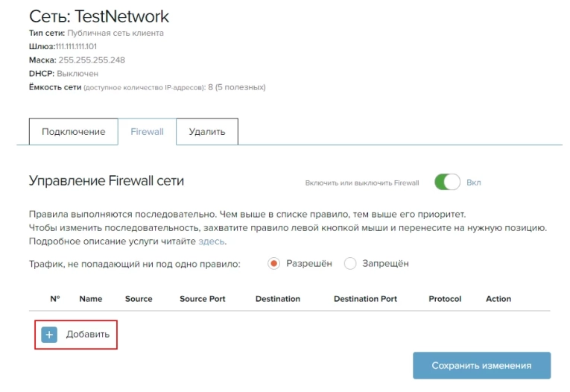Turn off the Firewall toggle switch

pyautogui.click(x=447, y=182)
